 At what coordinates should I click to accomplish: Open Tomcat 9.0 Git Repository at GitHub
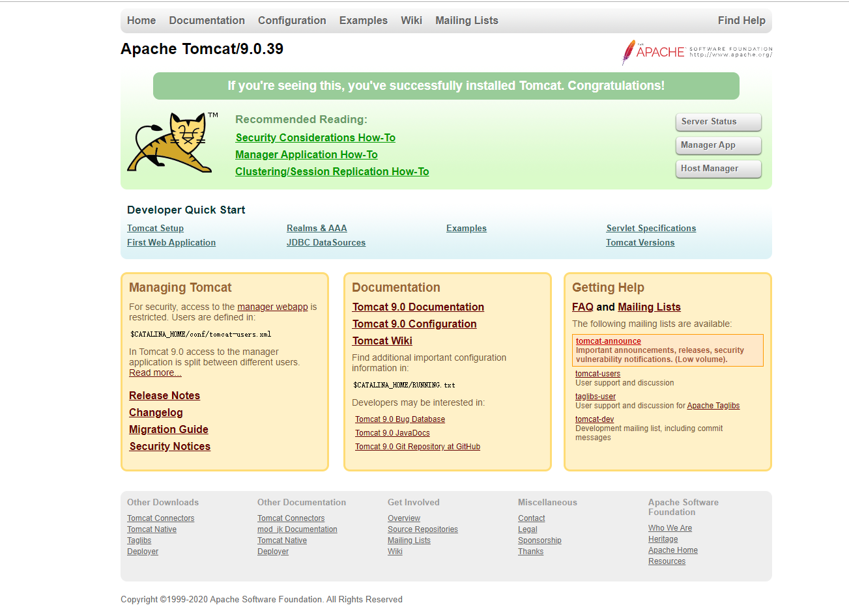418,447
